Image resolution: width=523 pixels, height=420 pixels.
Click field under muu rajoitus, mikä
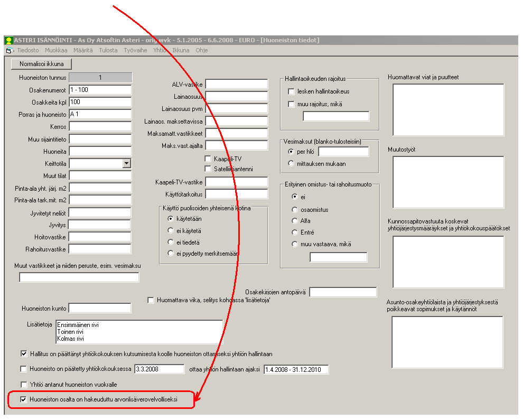coord(336,116)
